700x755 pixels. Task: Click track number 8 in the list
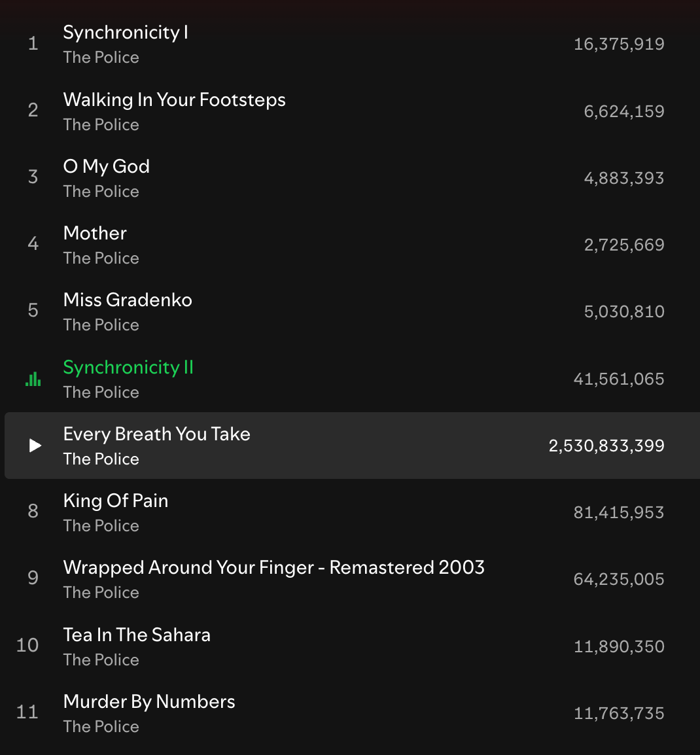[x=33, y=511]
